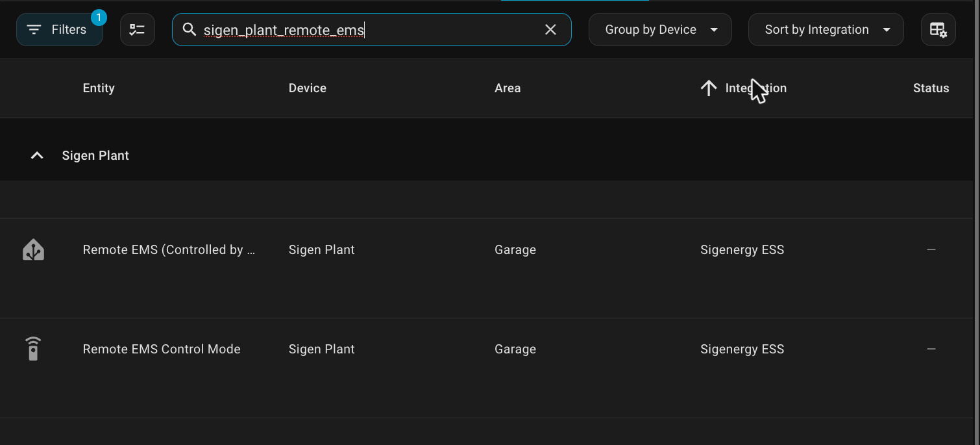Image resolution: width=980 pixels, height=445 pixels.
Task: Click the status dash in Remote EMS Control Mode row
Action: click(x=931, y=349)
